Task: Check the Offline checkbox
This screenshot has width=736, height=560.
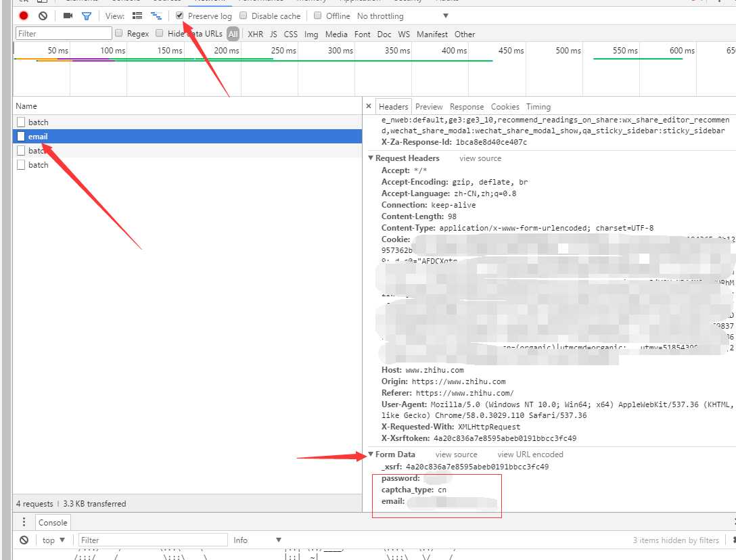Action: tap(318, 16)
